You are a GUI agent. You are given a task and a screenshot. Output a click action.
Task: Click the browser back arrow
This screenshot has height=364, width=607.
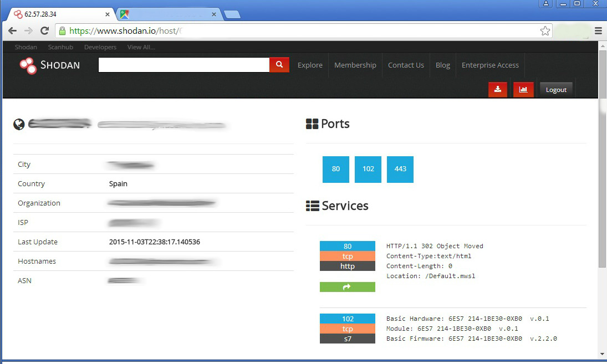12,30
